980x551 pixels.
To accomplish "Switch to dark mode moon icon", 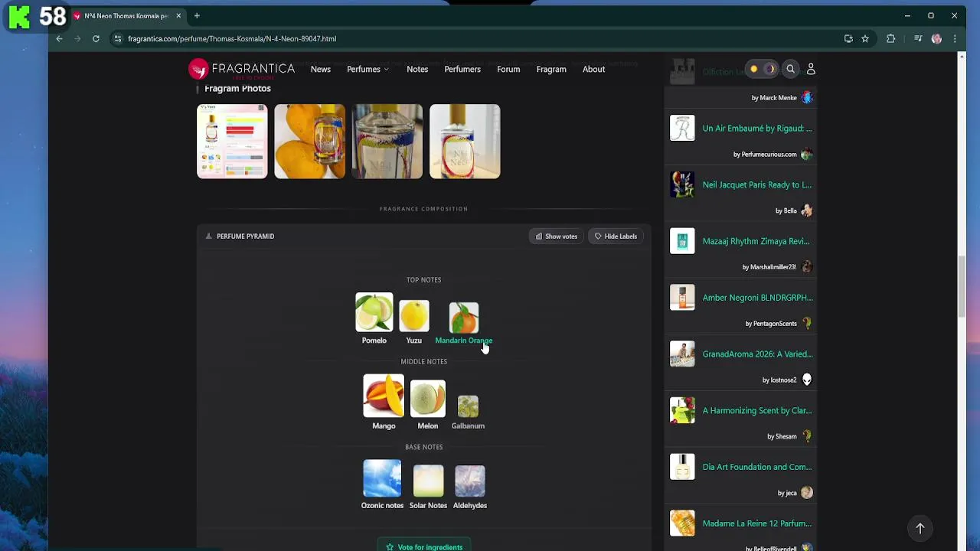I will coord(769,69).
